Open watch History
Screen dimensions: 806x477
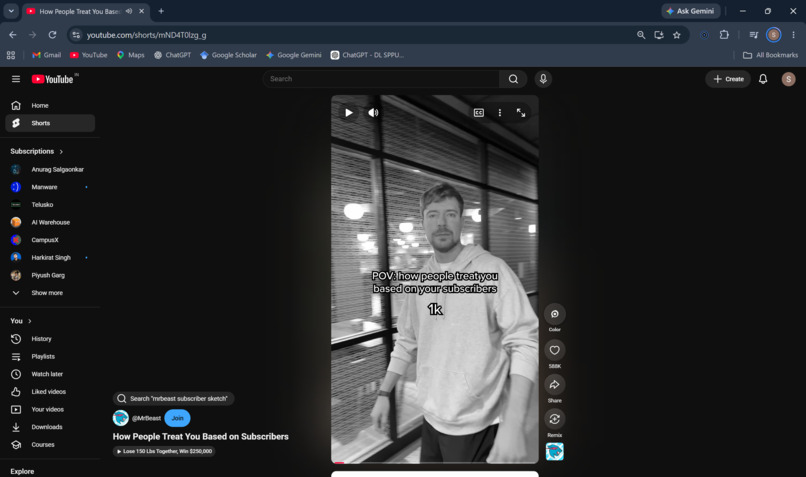coord(50,339)
